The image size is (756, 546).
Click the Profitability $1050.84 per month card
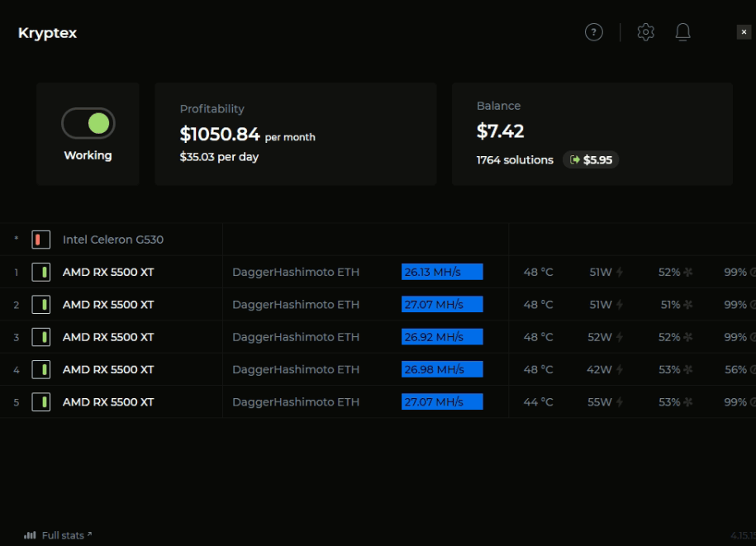[296, 134]
